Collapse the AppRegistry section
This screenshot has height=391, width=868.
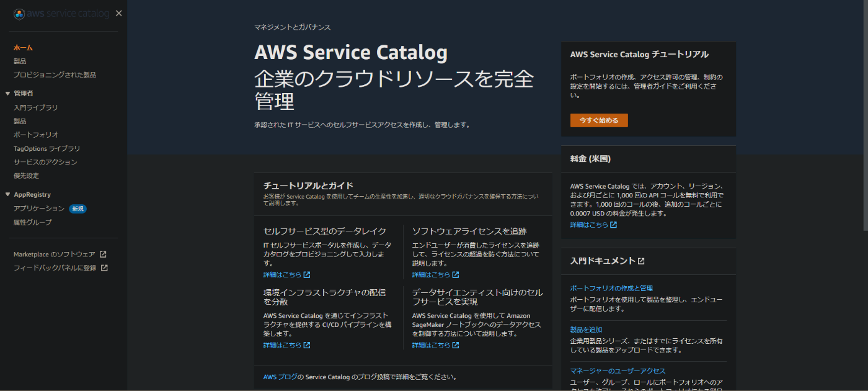coord(7,195)
